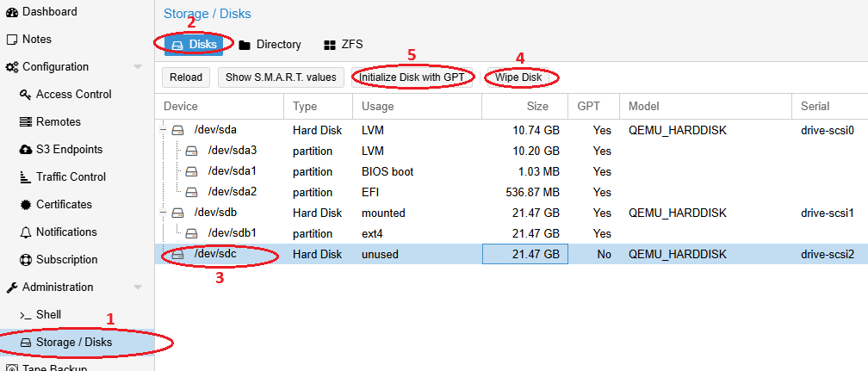868x371 pixels.
Task: Click the Certificates badge icon
Action: pyautogui.click(x=26, y=205)
